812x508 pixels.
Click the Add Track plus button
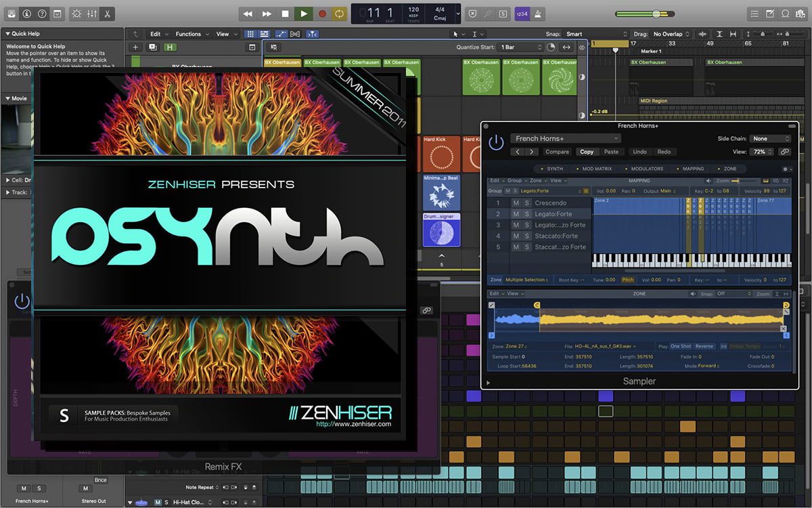(x=135, y=47)
